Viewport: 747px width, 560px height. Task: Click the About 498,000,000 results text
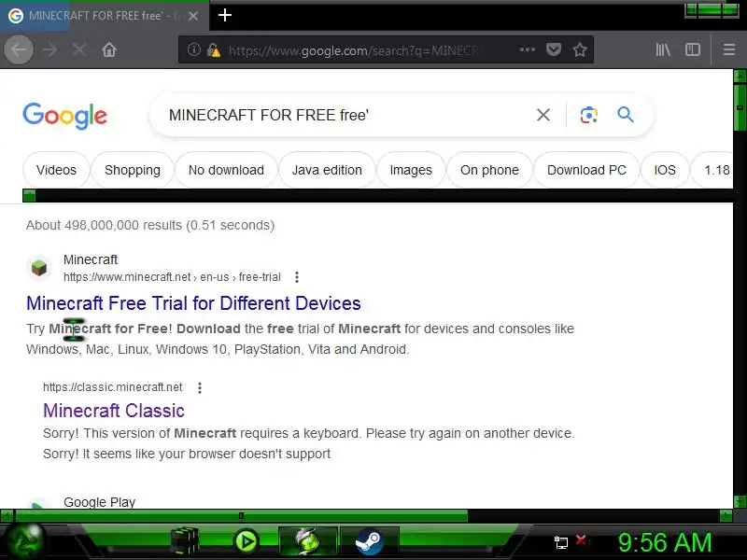150,225
